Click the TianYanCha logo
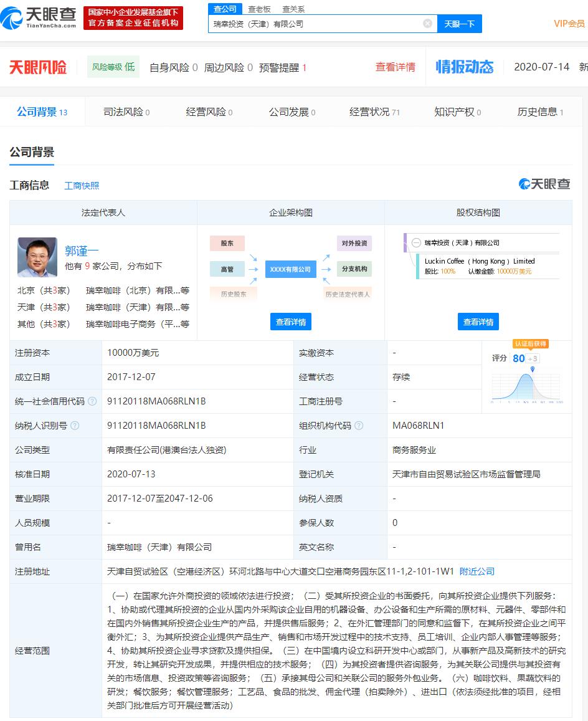 tap(38, 17)
